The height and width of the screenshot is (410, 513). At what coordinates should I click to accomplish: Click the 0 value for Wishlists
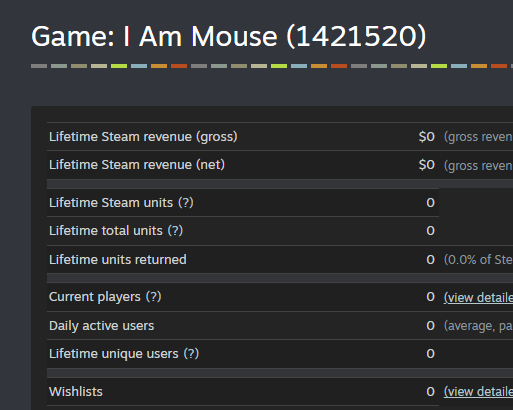(430, 392)
